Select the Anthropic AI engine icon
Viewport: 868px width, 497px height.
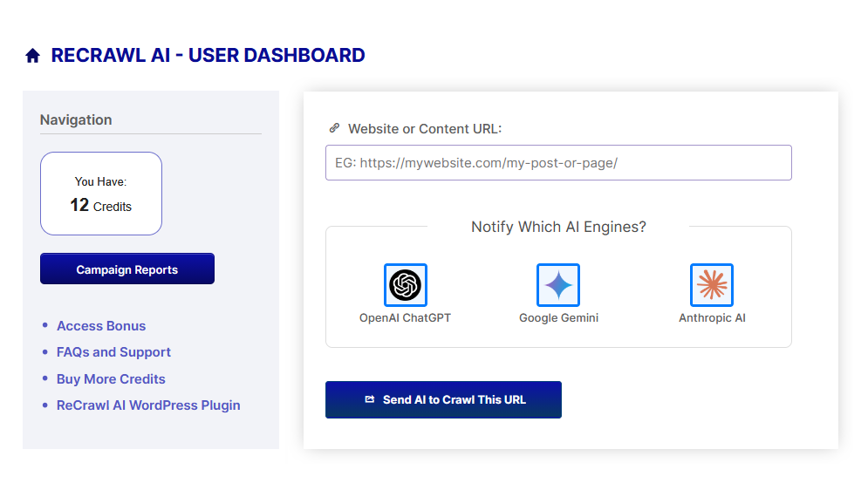[x=712, y=285]
